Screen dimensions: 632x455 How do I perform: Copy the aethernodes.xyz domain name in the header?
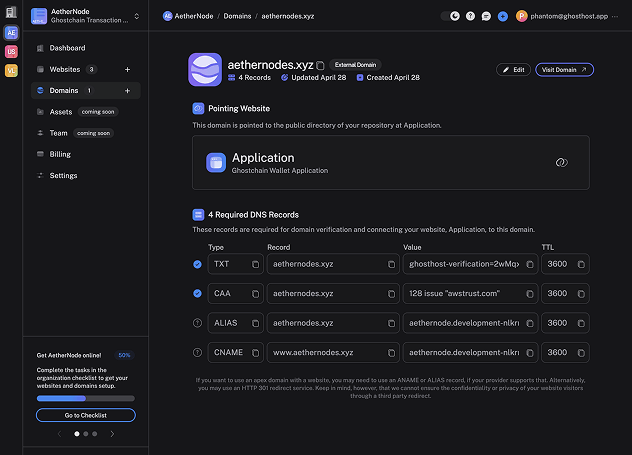[320, 65]
